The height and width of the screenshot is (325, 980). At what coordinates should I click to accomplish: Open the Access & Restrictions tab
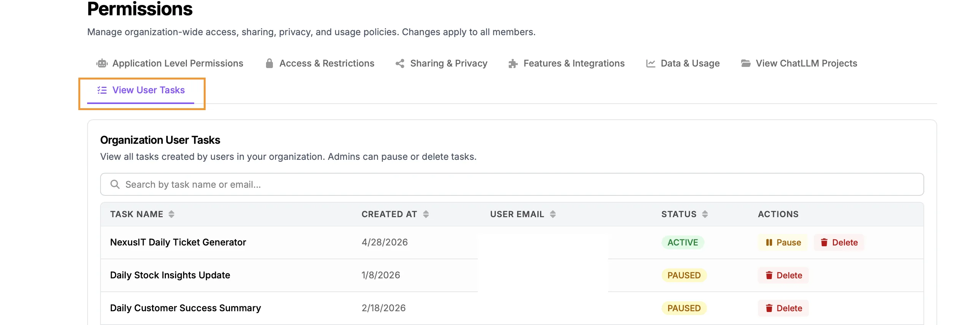[x=320, y=63]
